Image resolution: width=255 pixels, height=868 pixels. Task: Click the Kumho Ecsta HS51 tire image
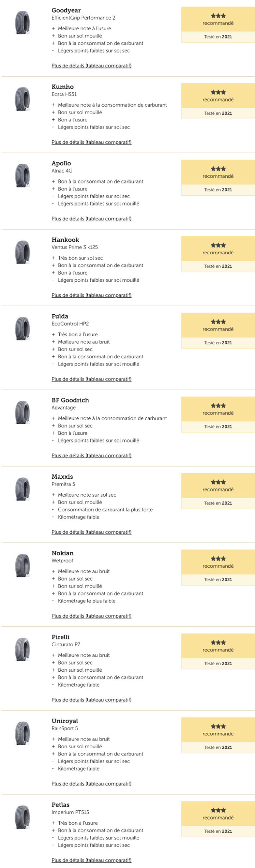[x=22, y=99]
